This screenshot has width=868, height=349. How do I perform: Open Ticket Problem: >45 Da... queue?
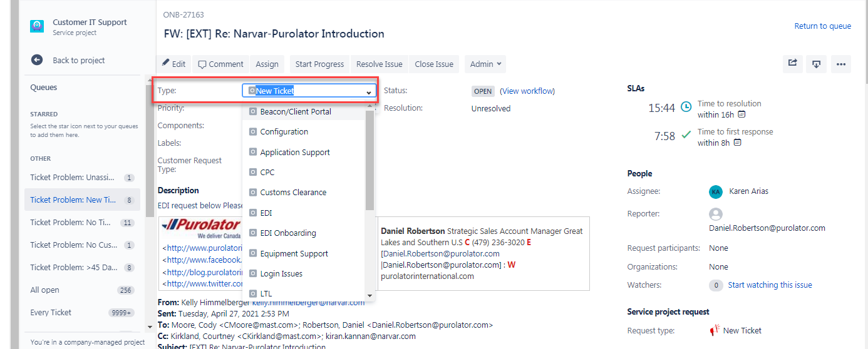click(82, 268)
